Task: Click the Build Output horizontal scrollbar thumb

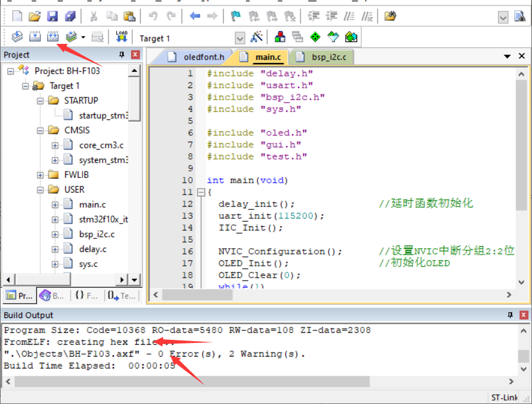Action: coord(192,381)
